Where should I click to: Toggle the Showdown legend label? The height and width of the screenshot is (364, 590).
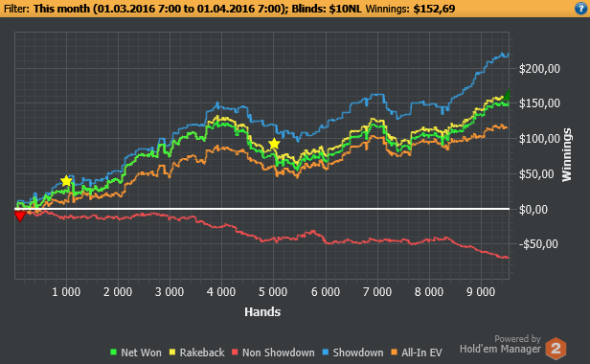pyautogui.click(x=358, y=353)
